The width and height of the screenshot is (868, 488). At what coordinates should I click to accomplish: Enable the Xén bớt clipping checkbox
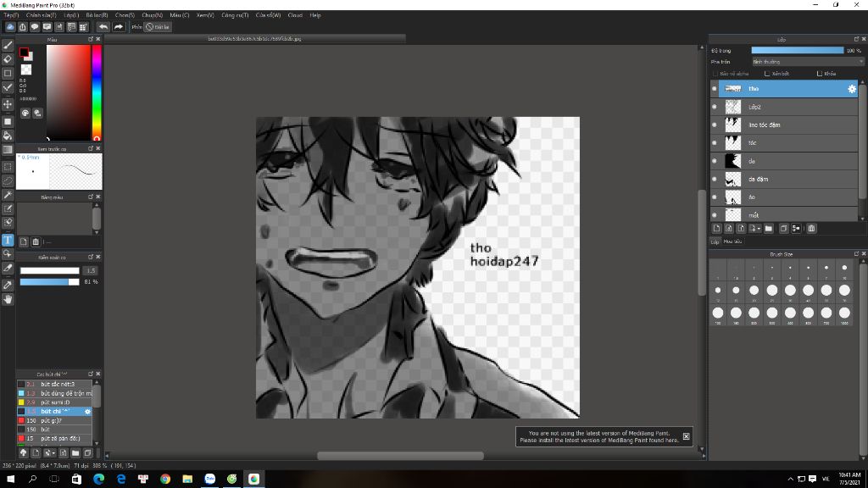(x=766, y=74)
